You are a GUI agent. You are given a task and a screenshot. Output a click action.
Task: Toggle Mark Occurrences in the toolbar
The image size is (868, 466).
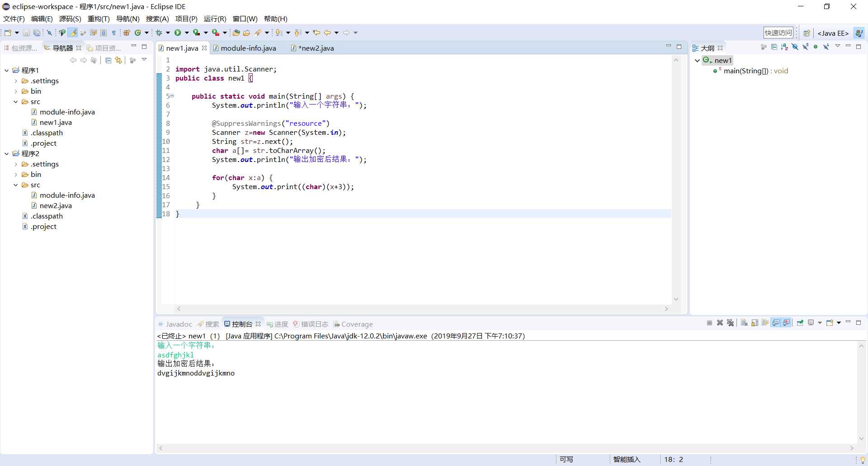pyautogui.click(x=72, y=33)
